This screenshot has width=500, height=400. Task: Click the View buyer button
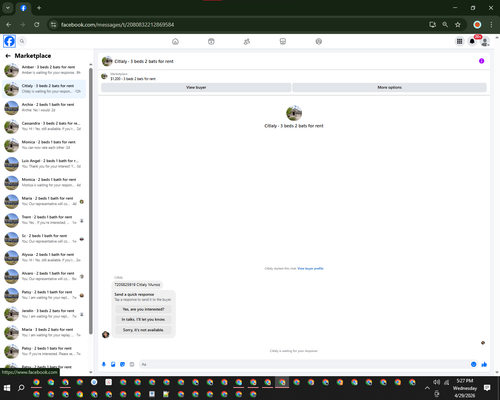point(196,87)
